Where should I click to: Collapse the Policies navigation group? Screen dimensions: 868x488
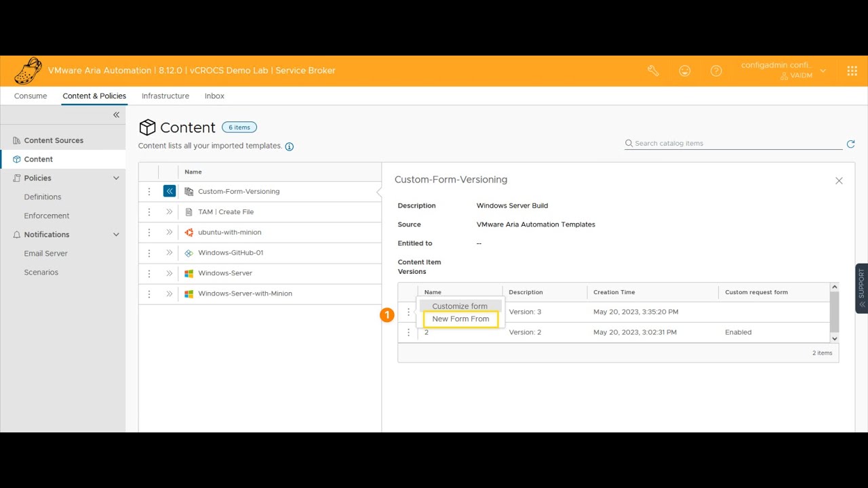(x=116, y=178)
